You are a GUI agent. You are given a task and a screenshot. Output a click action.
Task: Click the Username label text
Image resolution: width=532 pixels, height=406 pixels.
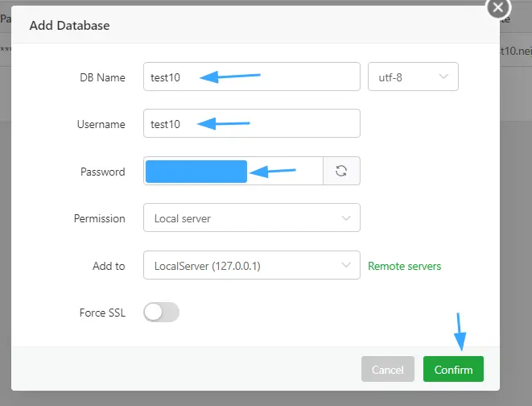(x=101, y=124)
